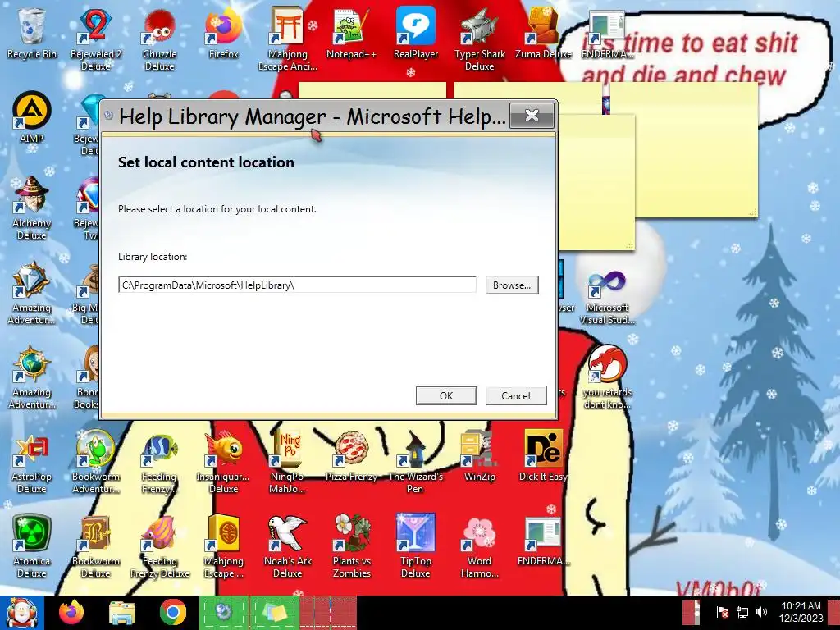The width and height of the screenshot is (840, 630).
Task: Select the Bejeweled 2 Deluxe shortcut
Action: (x=95, y=39)
